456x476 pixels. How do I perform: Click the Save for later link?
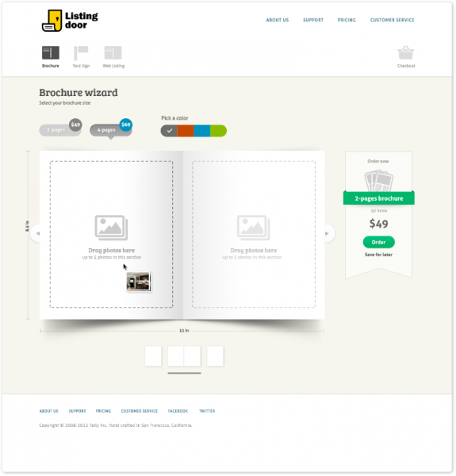pos(378,255)
